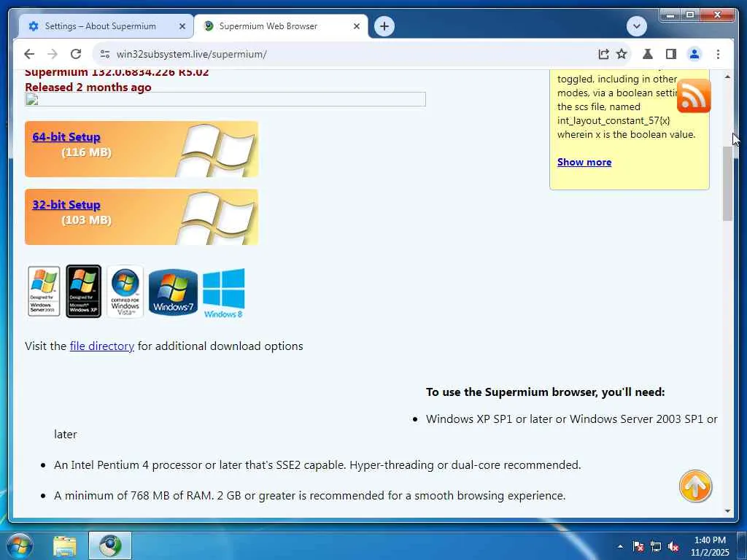
Task: Click the Windows Vista certified badge
Action: pos(125,291)
